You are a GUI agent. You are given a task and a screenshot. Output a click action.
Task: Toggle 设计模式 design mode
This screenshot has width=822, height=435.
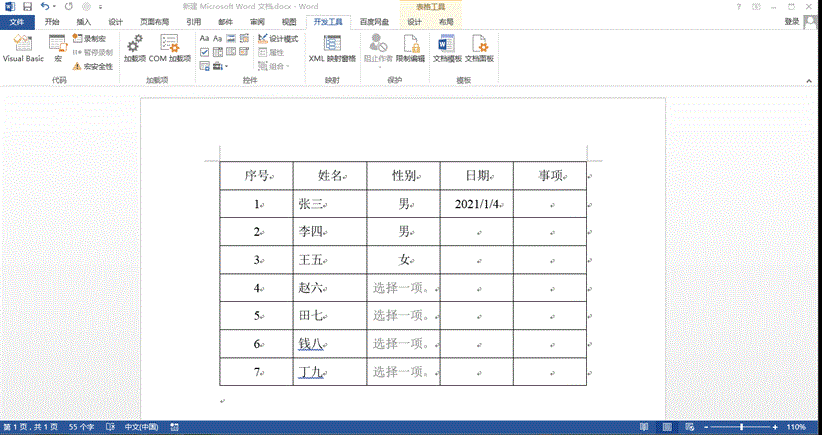click(277, 39)
